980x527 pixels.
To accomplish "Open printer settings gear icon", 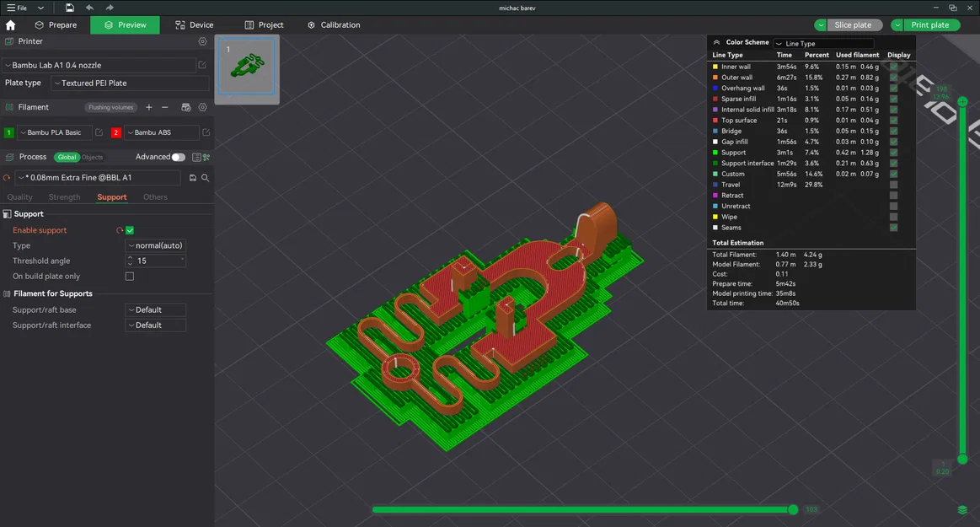I will click(x=202, y=41).
